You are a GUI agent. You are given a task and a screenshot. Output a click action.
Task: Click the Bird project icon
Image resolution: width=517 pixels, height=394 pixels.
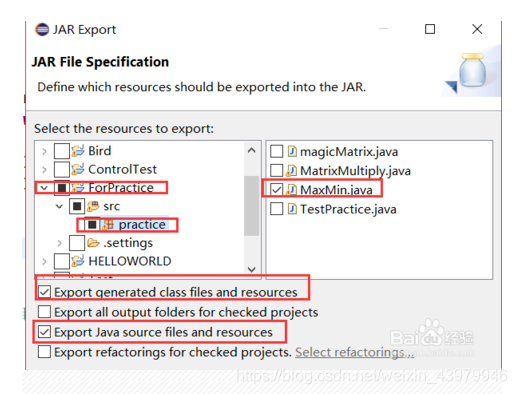click(x=78, y=151)
